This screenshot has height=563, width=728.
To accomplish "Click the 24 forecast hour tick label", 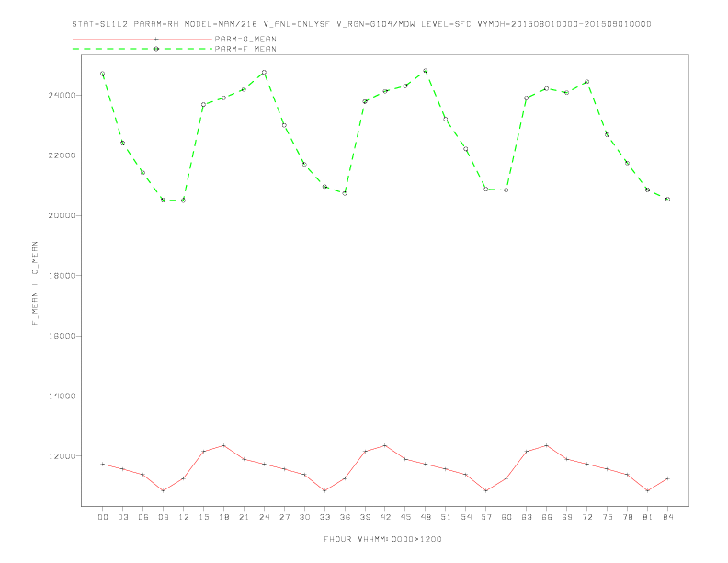I will tap(264, 517).
